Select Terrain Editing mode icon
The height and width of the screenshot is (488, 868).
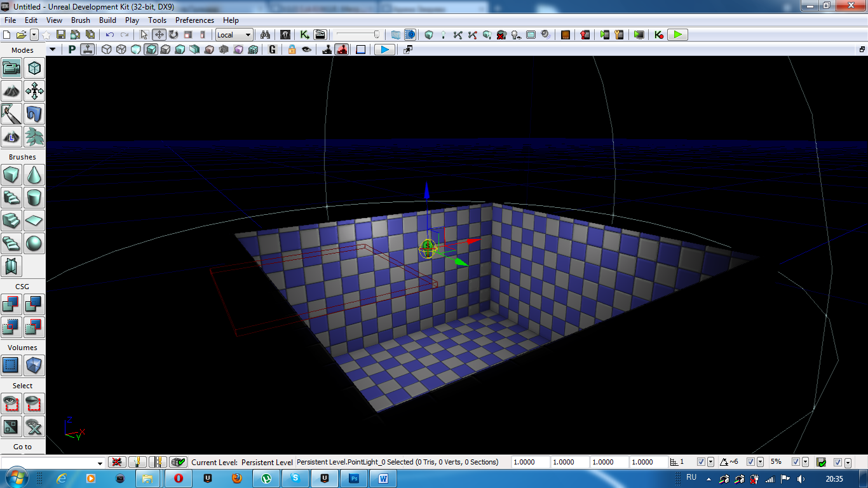coord(11,91)
